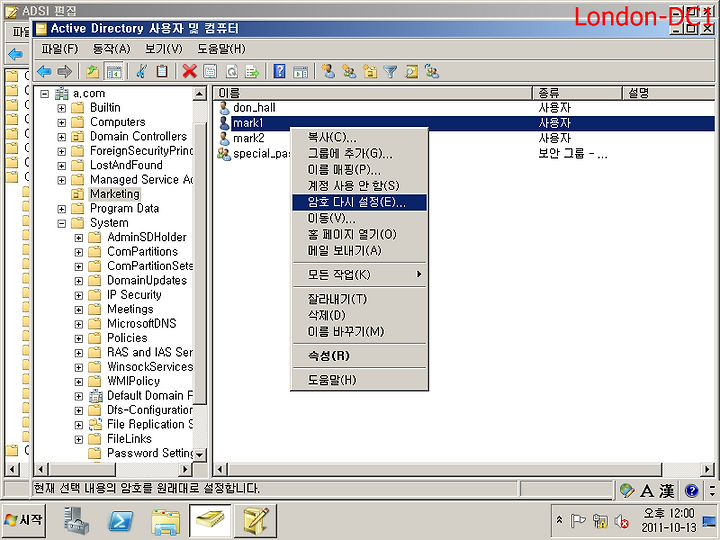
Task: Collapse the System folder
Action: click(x=62, y=224)
